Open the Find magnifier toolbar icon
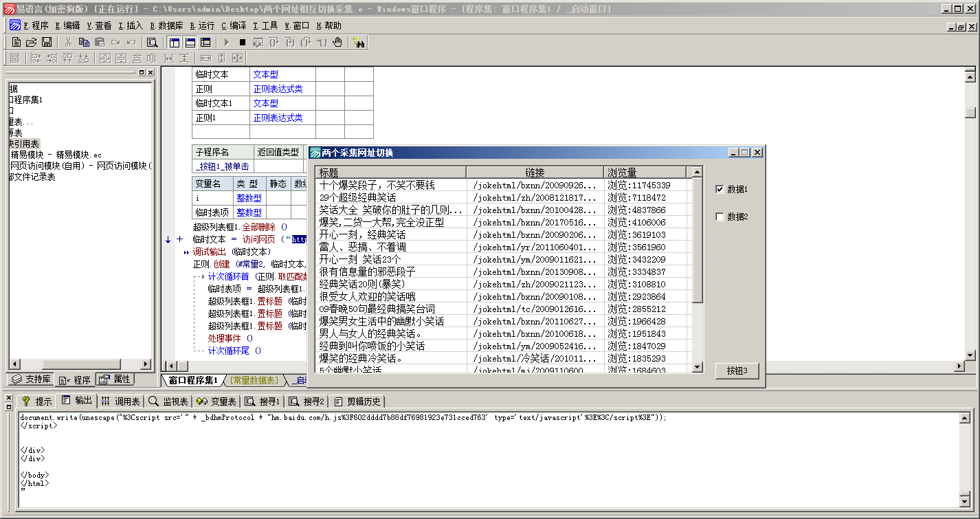 tap(152, 42)
